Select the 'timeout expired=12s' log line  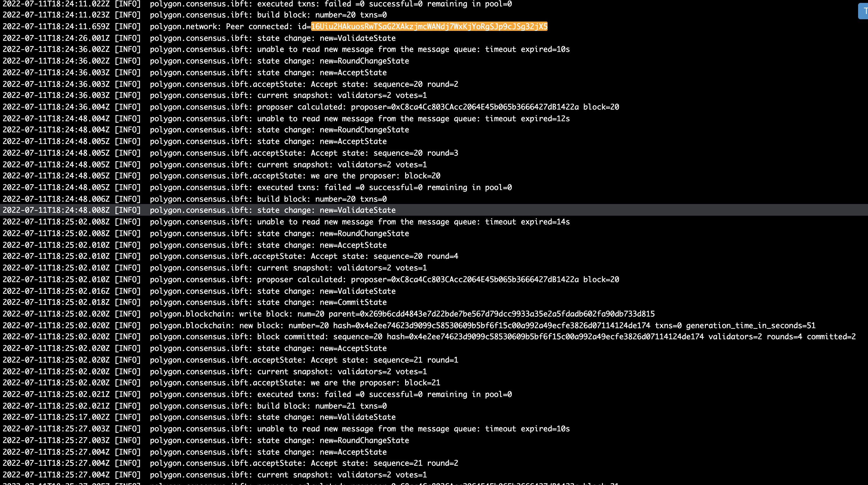[x=286, y=118]
